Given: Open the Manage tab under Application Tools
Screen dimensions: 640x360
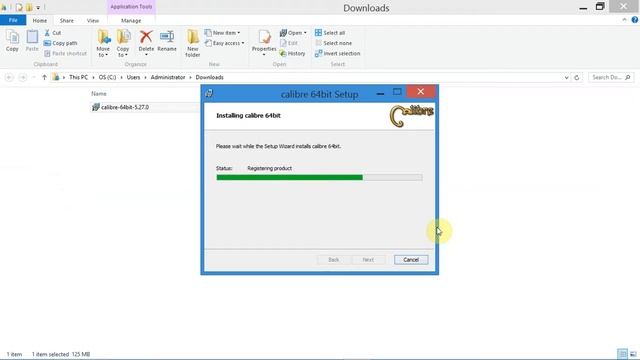Looking at the screenshot, I should (131, 20).
